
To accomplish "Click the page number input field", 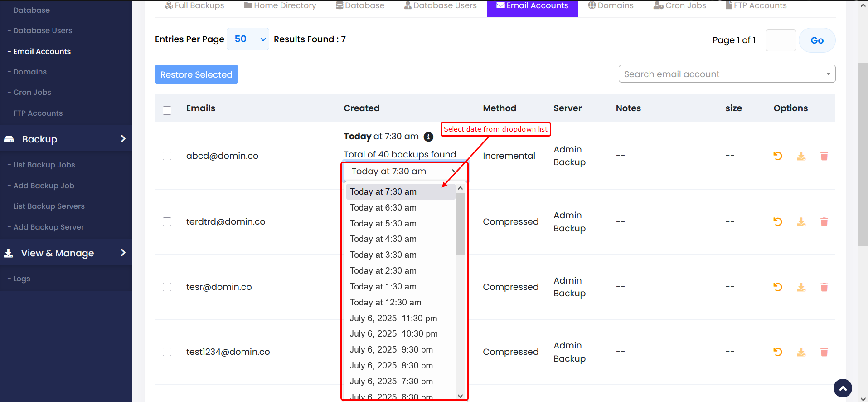I will pos(781,40).
